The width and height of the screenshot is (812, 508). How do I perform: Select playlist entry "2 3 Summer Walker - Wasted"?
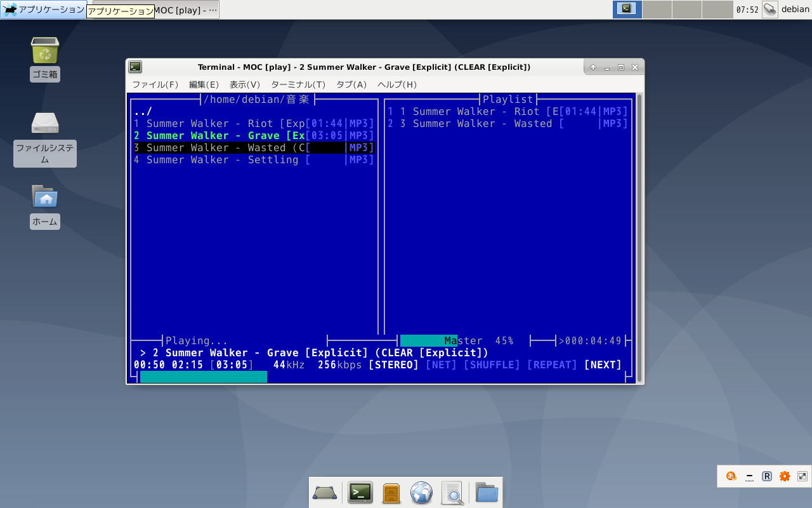(508, 124)
